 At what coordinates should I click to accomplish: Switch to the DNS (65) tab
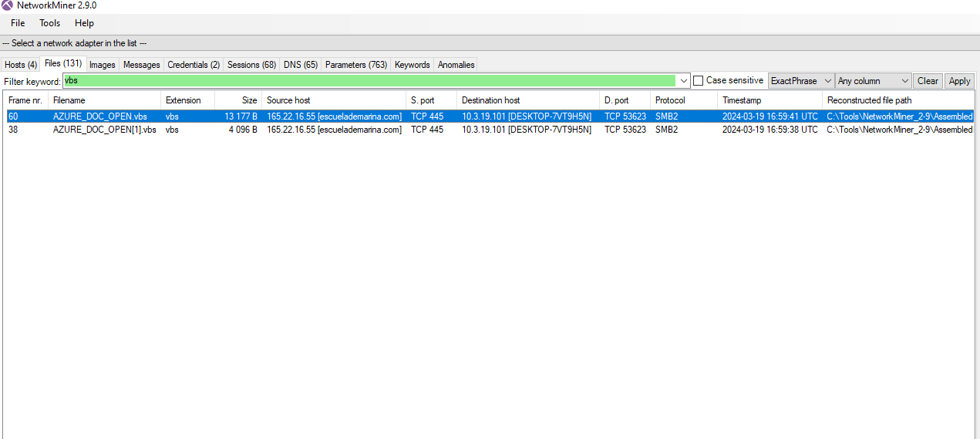click(x=301, y=65)
